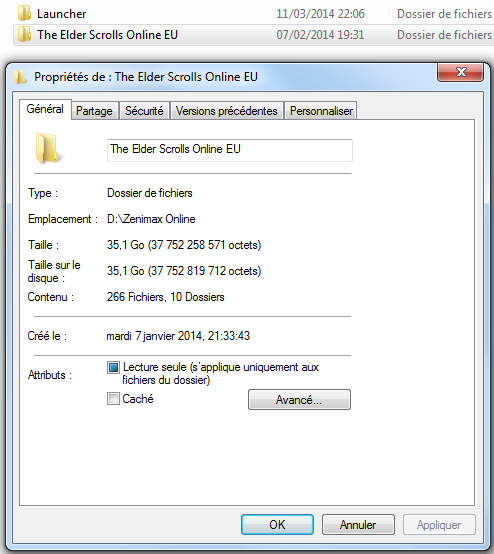Toggle the Lecture seule checkbox
The height and width of the screenshot is (554, 494).
coord(113,367)
